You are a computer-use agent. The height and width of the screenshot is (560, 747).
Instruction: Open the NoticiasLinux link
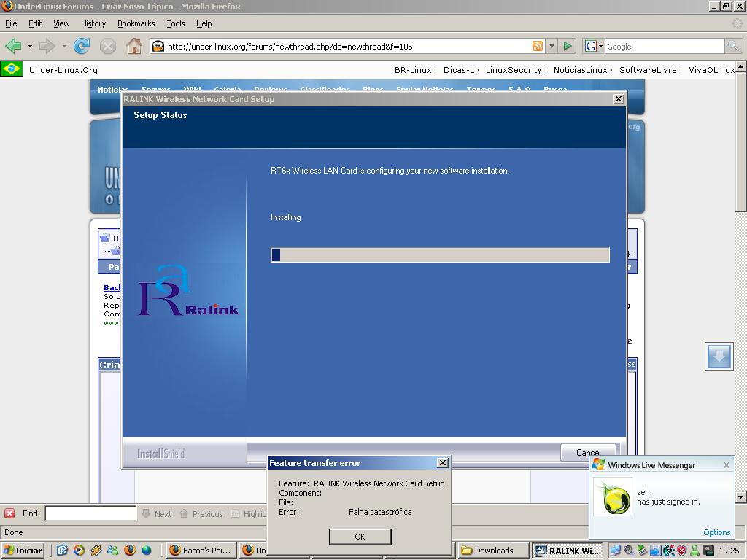[x=580, y=69]
